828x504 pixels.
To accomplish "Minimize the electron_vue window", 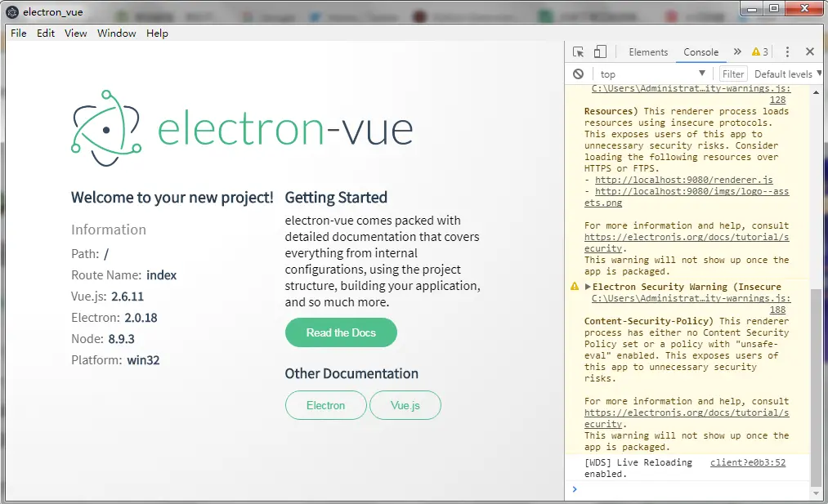I will 753,8.
